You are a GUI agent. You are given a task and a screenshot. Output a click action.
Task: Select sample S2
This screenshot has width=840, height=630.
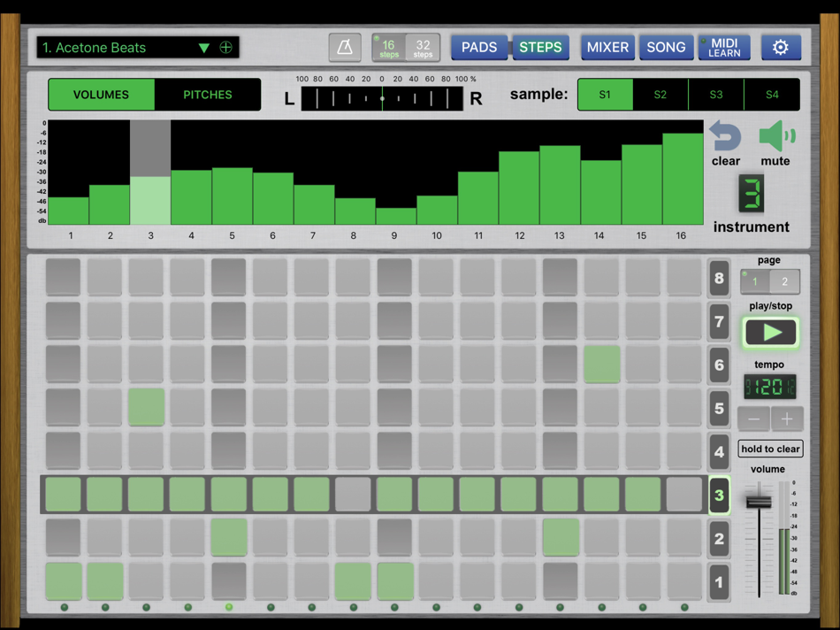pyautogui.click(x=661, y=94)
